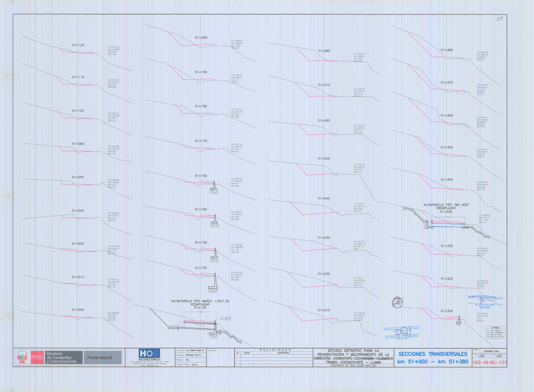534x392 pixels.
Task: Choose station label 51+360
Action: point(447,116)
